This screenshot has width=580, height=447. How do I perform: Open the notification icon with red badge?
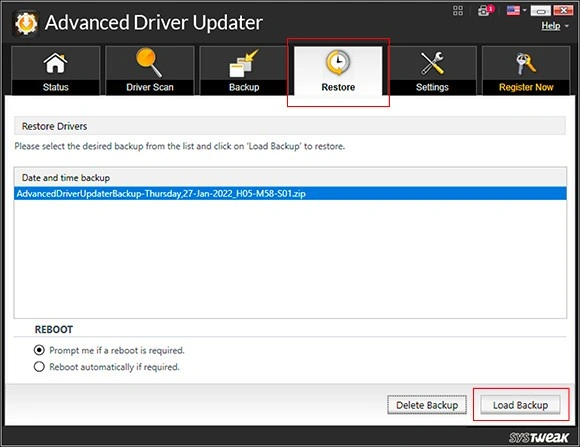(485, 10)
